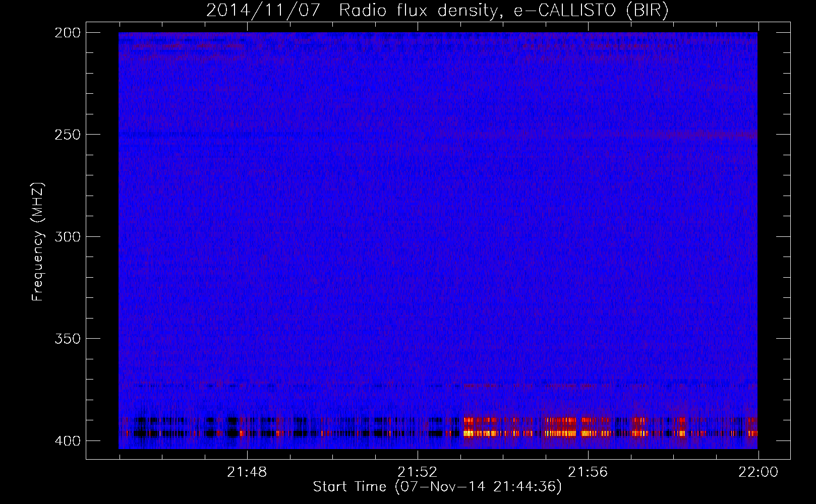This screenshot has height=504, width=816.
Task: Click the 21:56 time tick label
Action: pos(588,472)
